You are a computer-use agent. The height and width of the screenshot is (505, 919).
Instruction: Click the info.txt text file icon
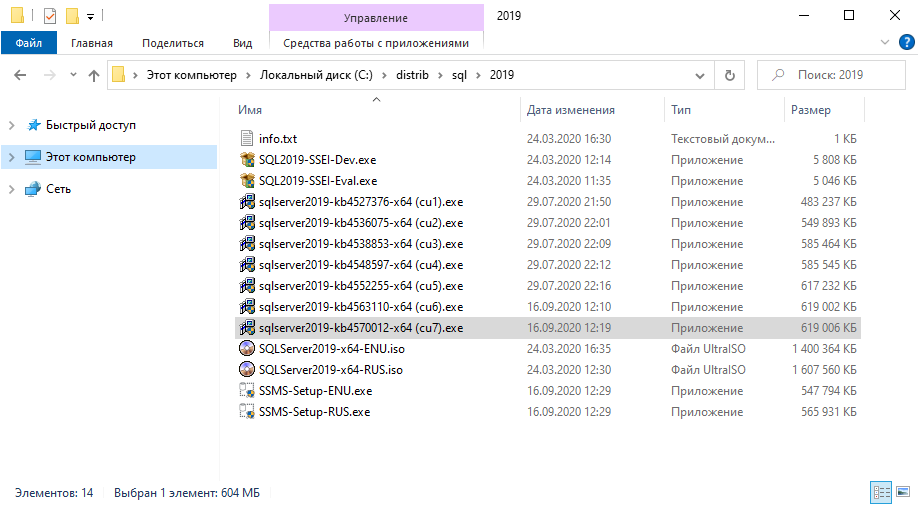(x=247, y=138)
